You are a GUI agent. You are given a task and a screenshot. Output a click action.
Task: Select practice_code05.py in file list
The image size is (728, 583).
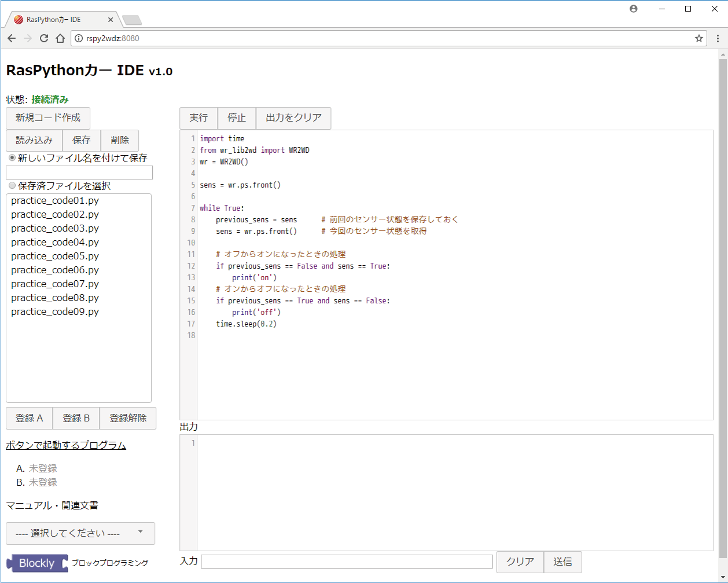(x=79, y=256)
